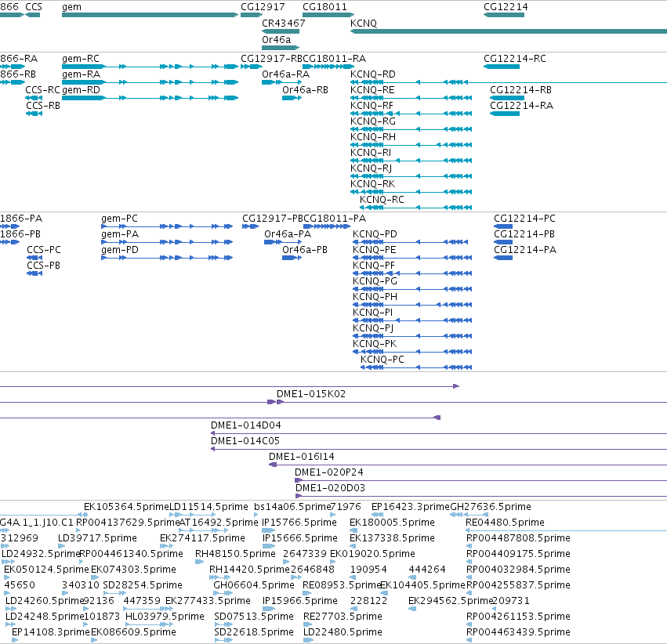Select transcript KCNQ-RI
The image size is (667, 644).
[x=411, y=161]
